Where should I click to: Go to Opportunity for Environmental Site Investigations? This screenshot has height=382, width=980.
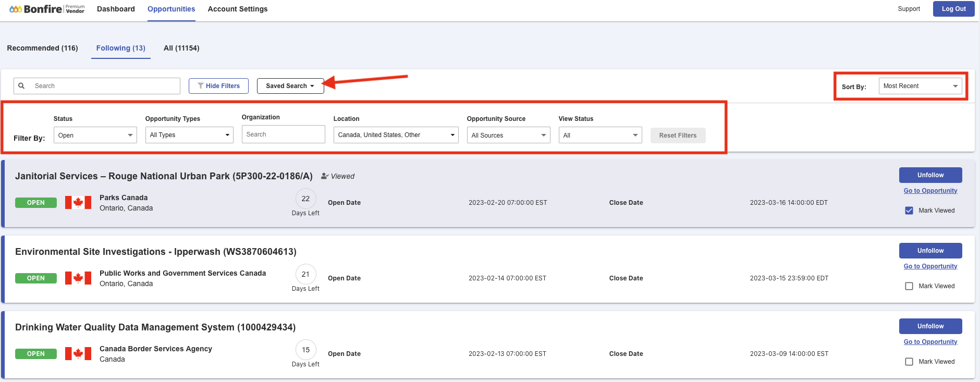pos(930,266)
